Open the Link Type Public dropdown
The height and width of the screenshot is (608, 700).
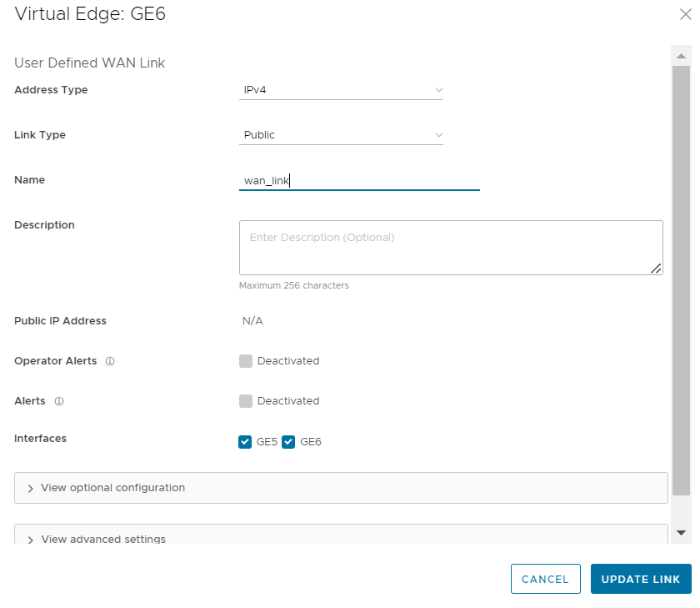click(341, 135)
